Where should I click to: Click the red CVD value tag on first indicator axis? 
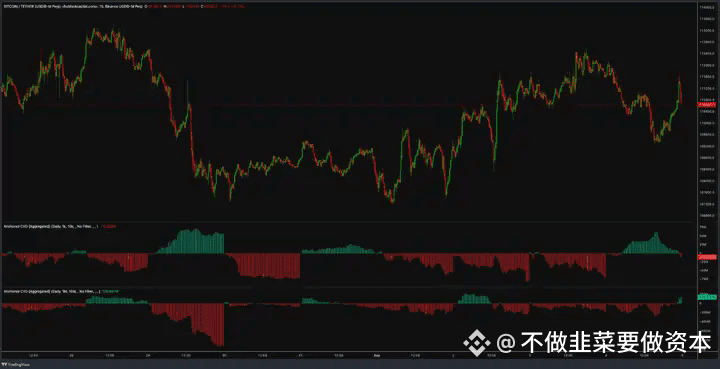[707, 257]
